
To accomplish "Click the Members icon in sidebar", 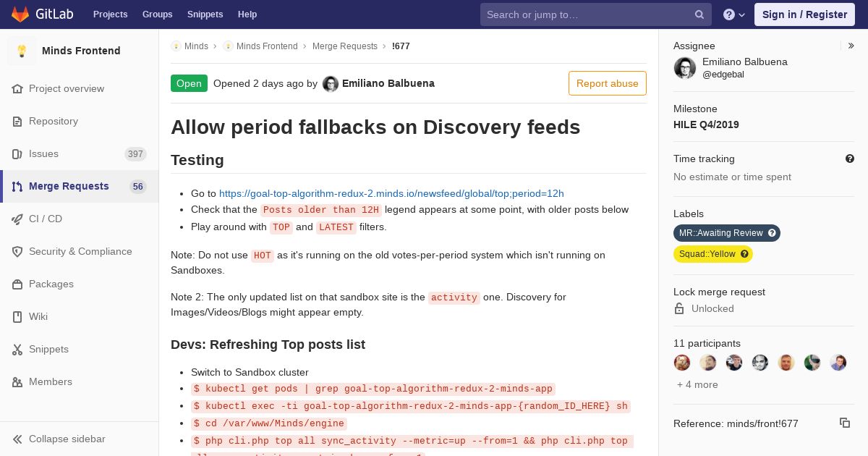I will point(17,381).
